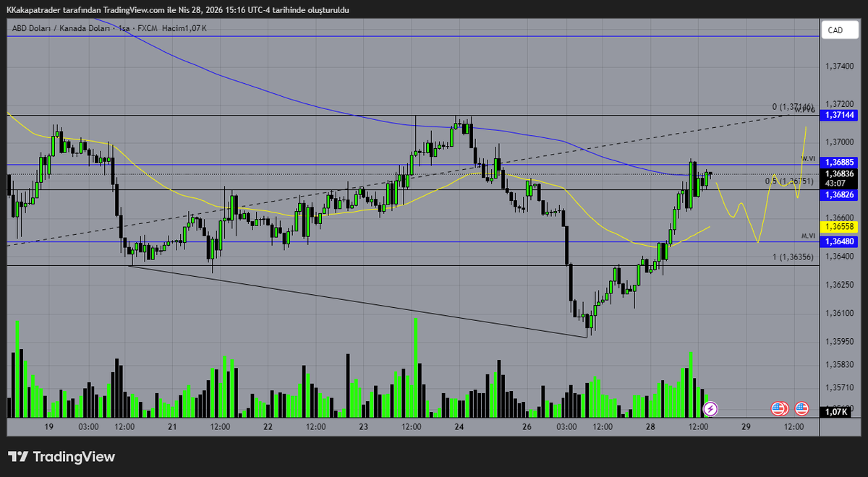Open the stacked US flag economic events
Screen dimensions: 868x477
click(779, 409)
